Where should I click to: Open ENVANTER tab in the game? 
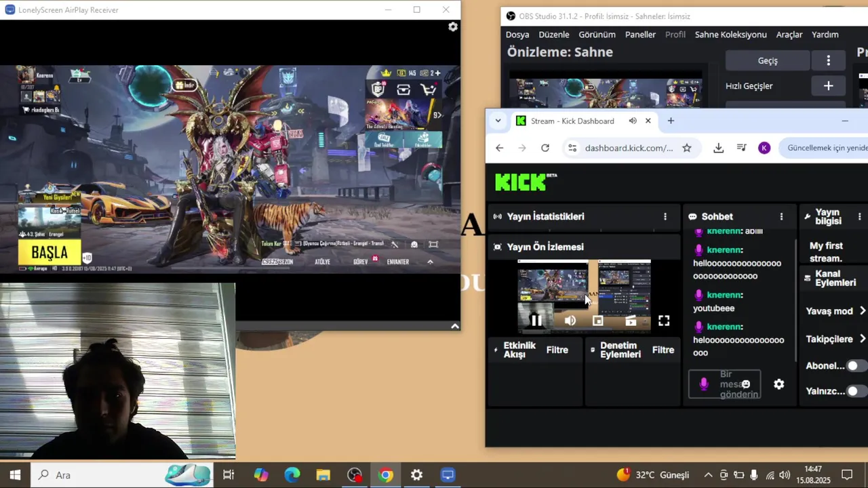click(x=398, y=262)
